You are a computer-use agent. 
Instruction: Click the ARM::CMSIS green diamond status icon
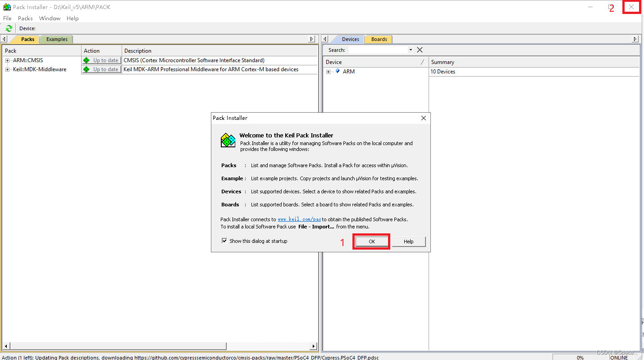click(87, 60)
